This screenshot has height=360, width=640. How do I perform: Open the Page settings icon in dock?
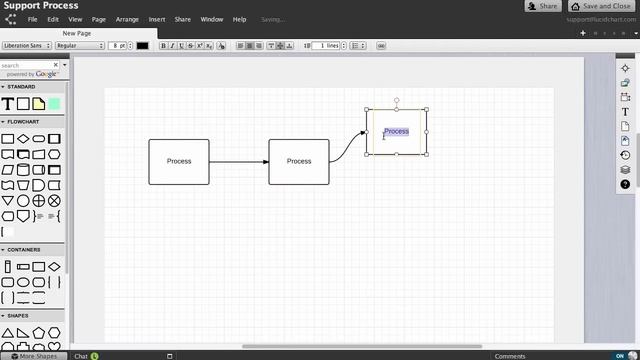pyautogui.click(x=625, y=126)
